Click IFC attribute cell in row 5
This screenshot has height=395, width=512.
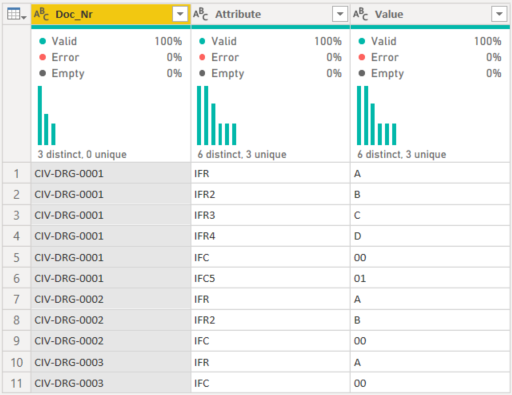[x=270, y=258]
